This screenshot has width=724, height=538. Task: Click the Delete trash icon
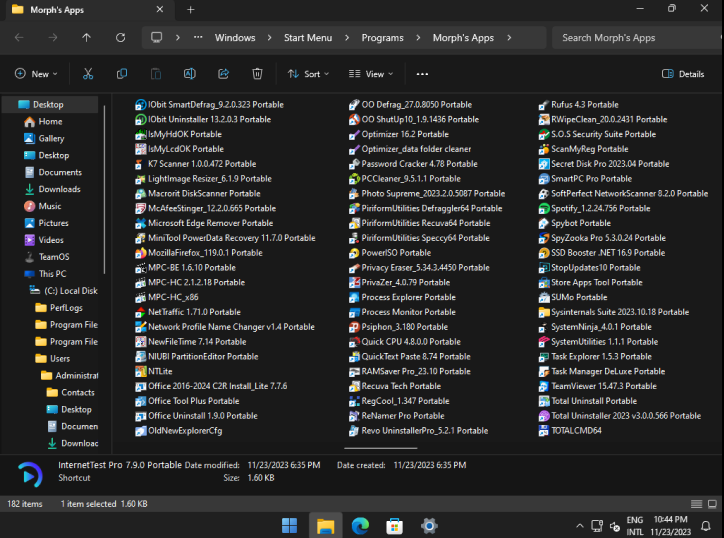257,74
